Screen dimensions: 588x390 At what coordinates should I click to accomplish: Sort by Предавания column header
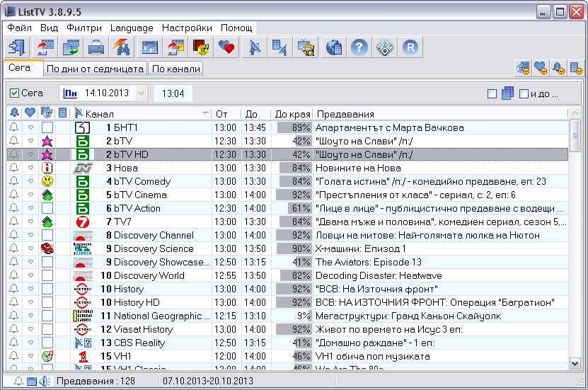click(x=441, y=114)
